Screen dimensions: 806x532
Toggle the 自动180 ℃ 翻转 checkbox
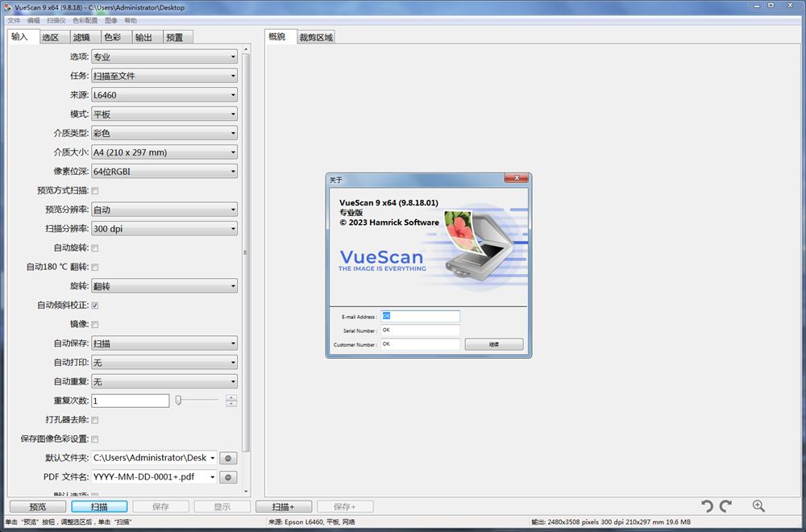[x=95, y=268]
